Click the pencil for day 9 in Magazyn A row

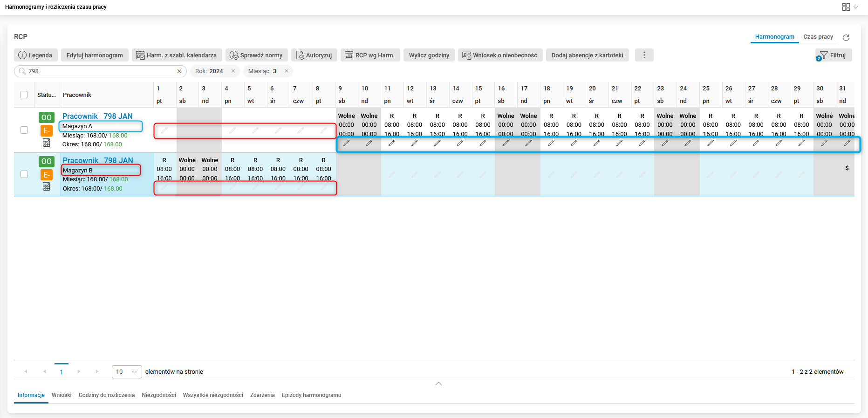point(346,144)
